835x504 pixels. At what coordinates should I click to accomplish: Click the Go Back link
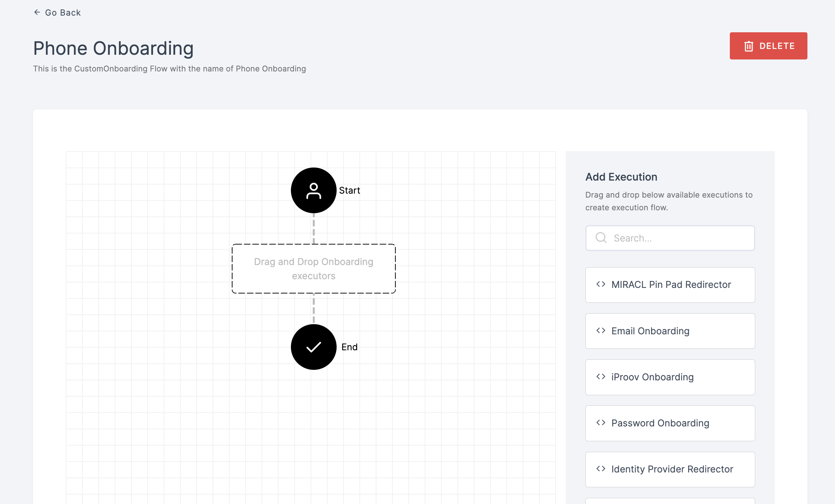click(x=57, y=13)
